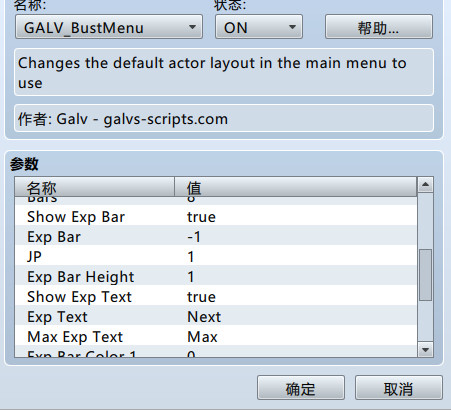Select the Exp Text parameter name
This screenshot has height=410, width=451.
[57, 317]
